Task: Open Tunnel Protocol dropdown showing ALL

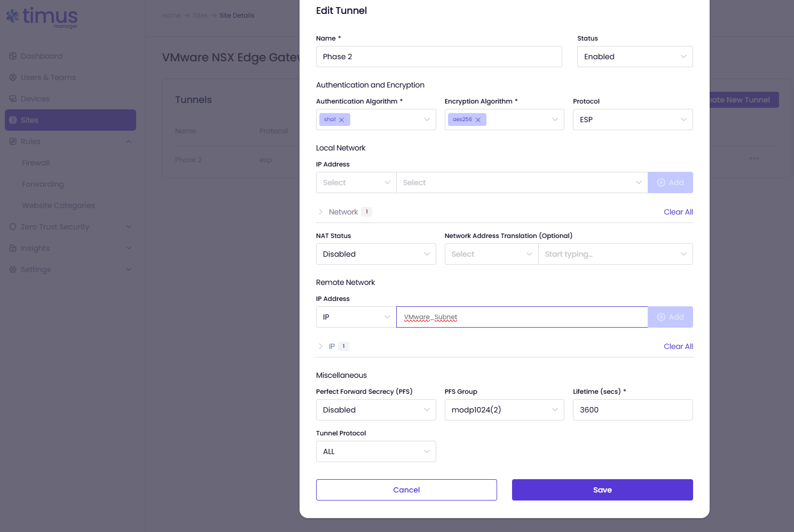Action: (x=376, y=451)
